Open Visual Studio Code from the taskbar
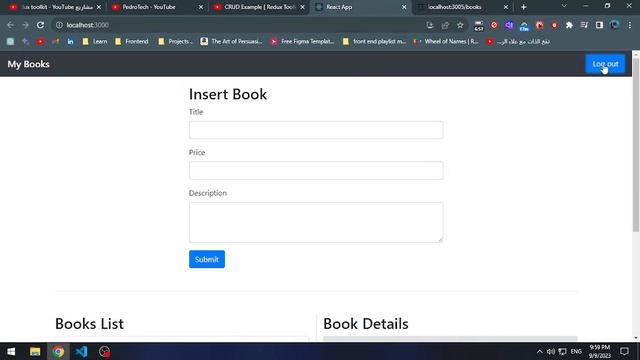The height and width of the screenshot is (360, 640). point(81,351)
